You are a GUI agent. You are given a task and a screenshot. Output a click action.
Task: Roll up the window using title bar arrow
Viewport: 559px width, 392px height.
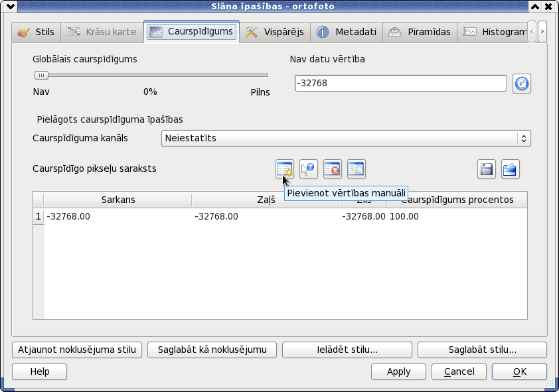coord(535,6)
